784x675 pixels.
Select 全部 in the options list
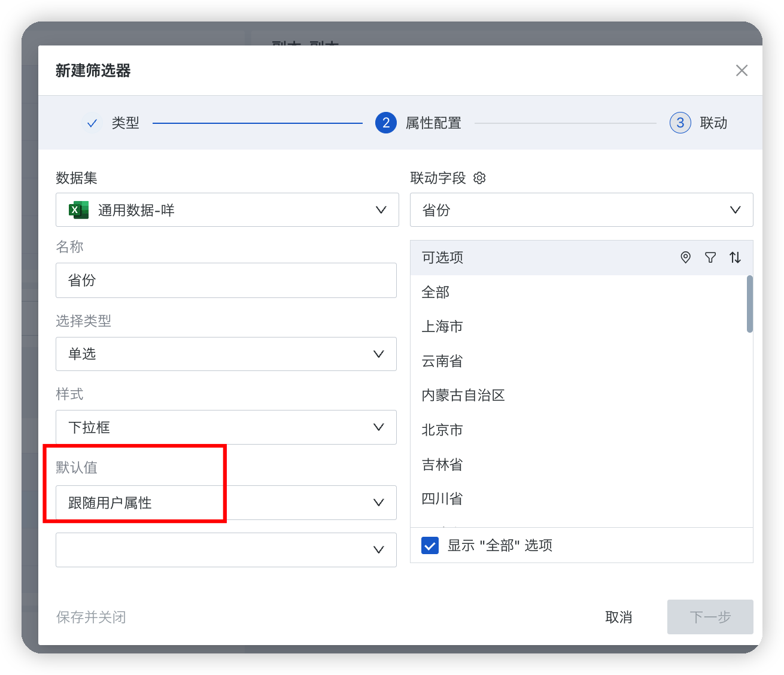pyautogui.click(x=578, y=292)
